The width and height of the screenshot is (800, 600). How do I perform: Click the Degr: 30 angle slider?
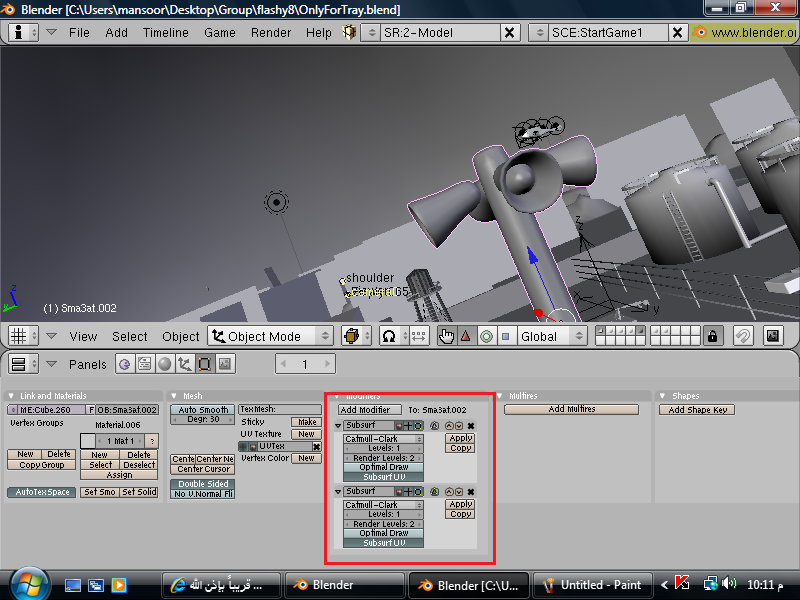click(x=203, y=419)
